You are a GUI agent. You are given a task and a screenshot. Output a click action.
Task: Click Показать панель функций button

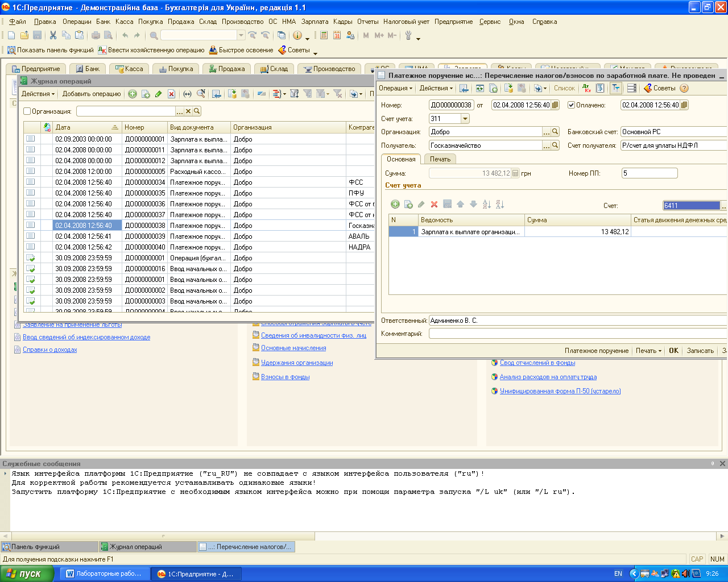50,50
